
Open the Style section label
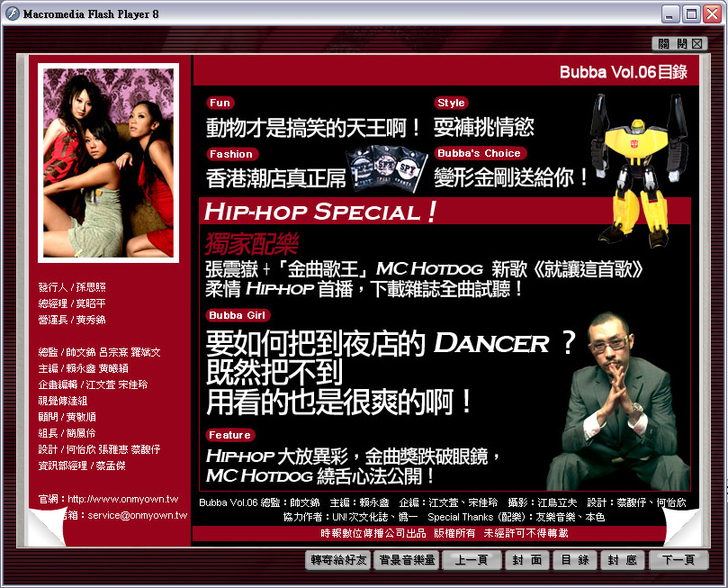[451, 103]
